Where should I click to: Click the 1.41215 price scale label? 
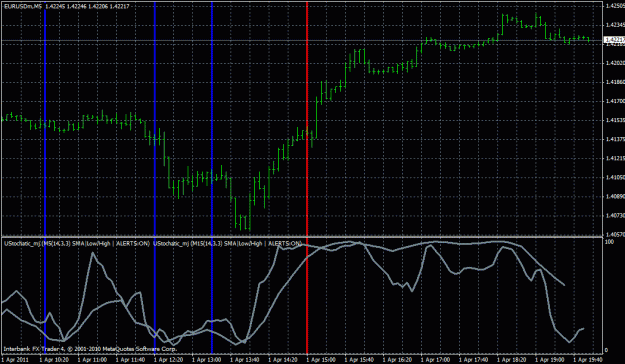click(x=615, y=158)
